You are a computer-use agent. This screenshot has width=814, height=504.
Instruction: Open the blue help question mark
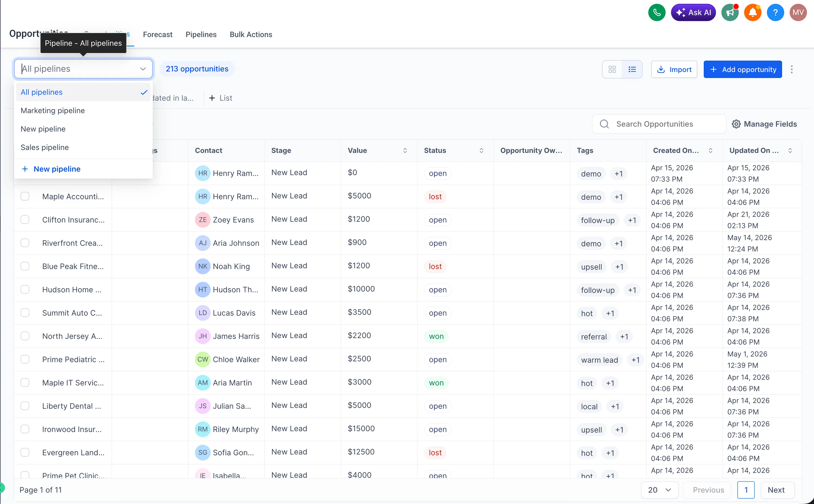775,13
